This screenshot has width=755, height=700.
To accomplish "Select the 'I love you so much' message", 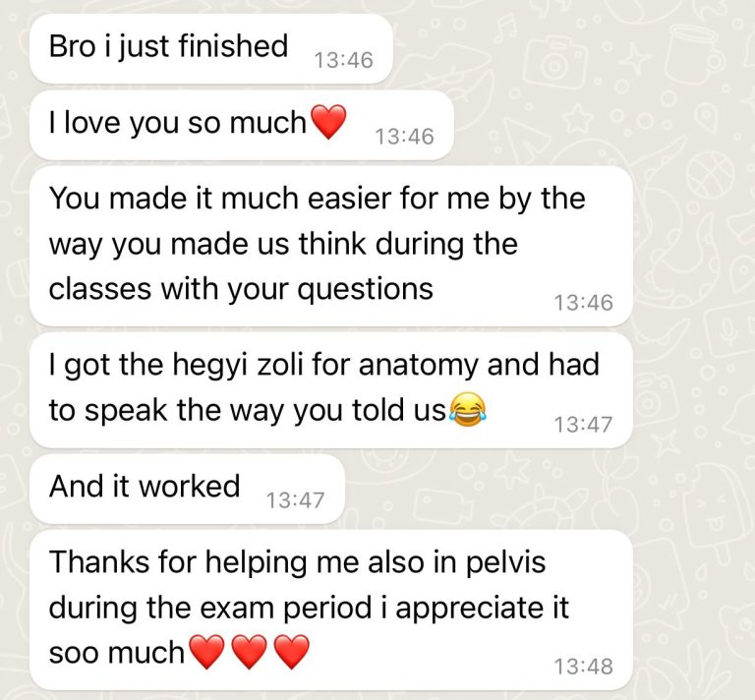I will pos(242,125).
